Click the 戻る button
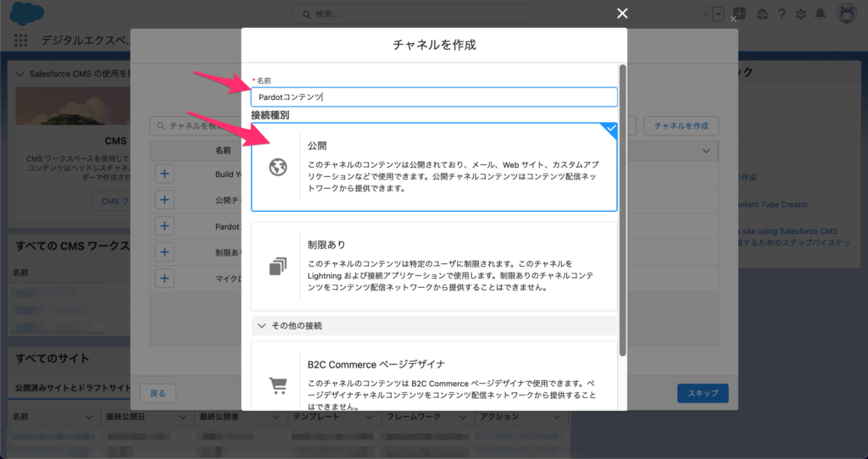The image size is (868, 459). coord(158,393)
